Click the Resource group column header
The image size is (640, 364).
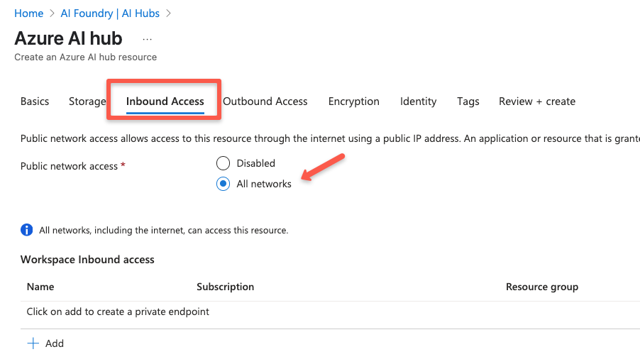(x=542, y=287)
